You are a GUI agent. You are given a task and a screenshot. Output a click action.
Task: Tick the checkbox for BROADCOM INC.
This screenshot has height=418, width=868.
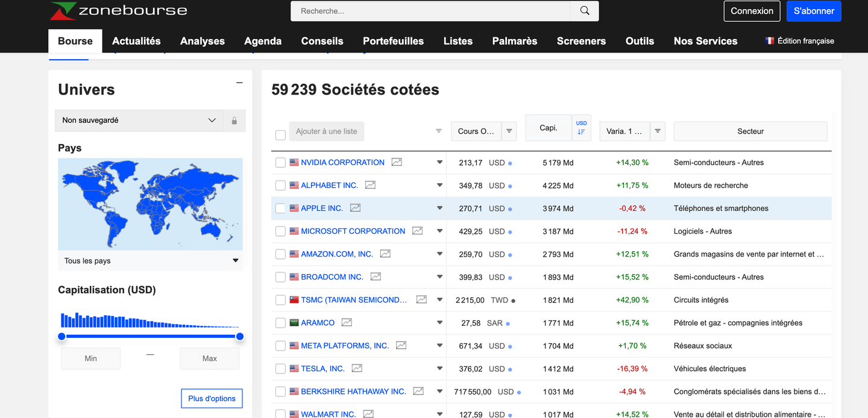(x=280, y=277)
